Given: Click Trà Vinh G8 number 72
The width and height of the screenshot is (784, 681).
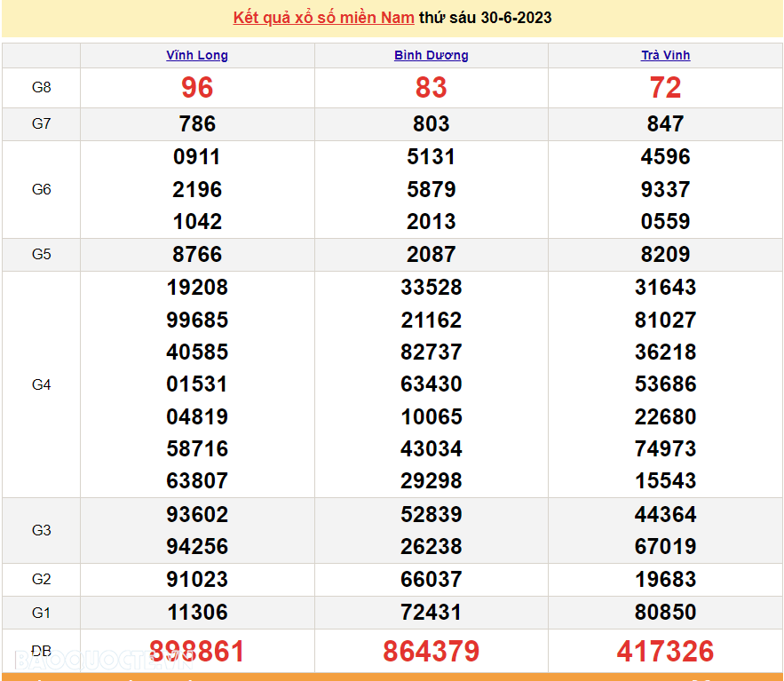Looking at the screenshot, I should pyautogui.click(x=666, y=88).
